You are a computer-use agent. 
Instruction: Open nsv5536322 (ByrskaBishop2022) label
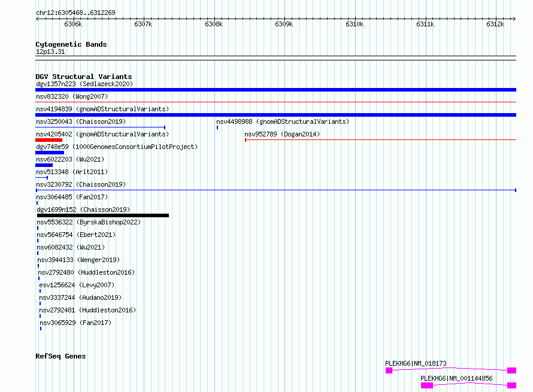(x=89, y=222)
